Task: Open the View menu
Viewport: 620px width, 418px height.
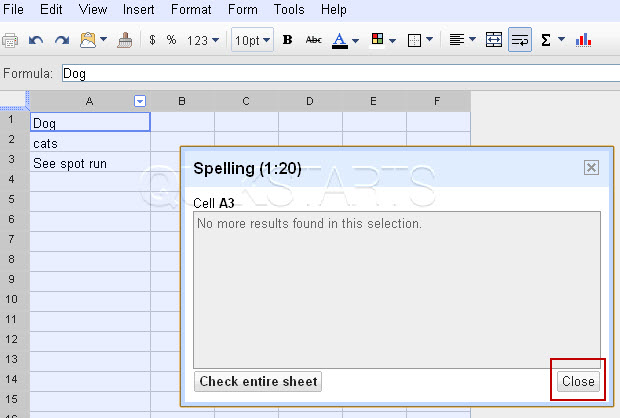Action: tap(93, 9)
